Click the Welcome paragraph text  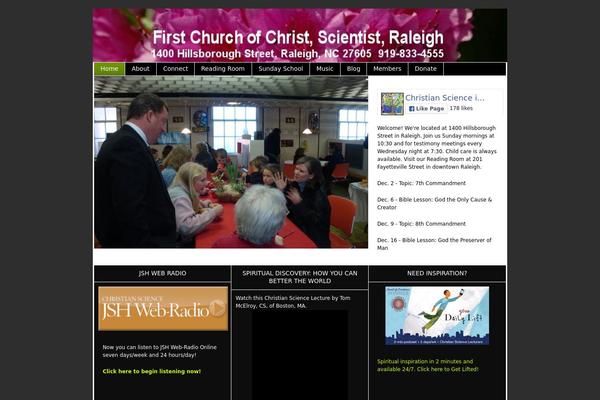[x=437, y=147]
